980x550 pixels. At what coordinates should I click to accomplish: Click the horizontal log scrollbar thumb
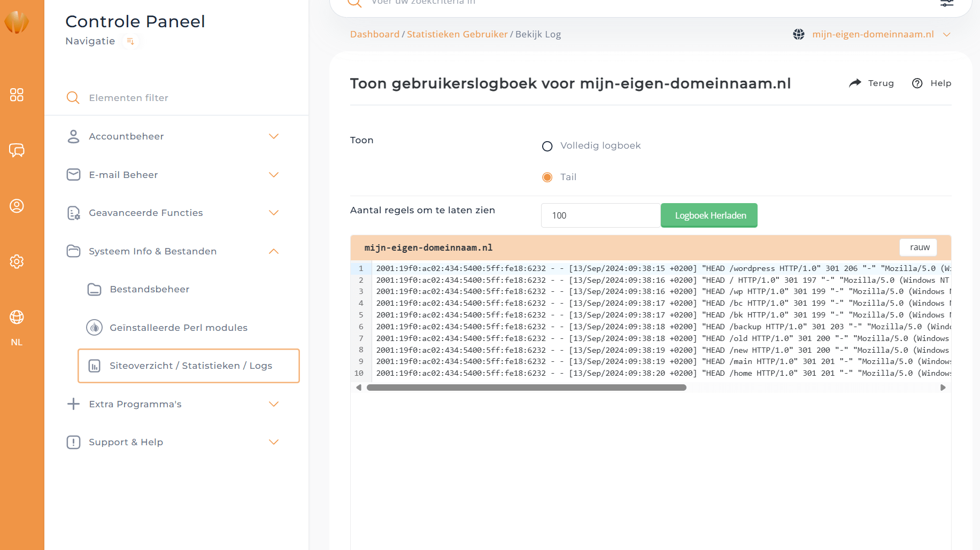(526, 388)
